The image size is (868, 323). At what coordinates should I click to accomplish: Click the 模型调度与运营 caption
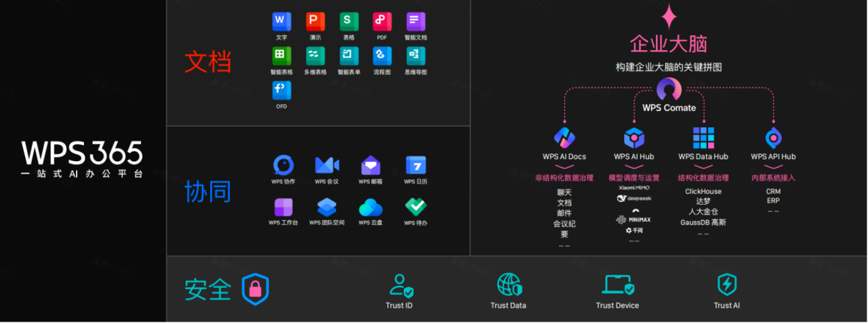[x=634, y=178]
